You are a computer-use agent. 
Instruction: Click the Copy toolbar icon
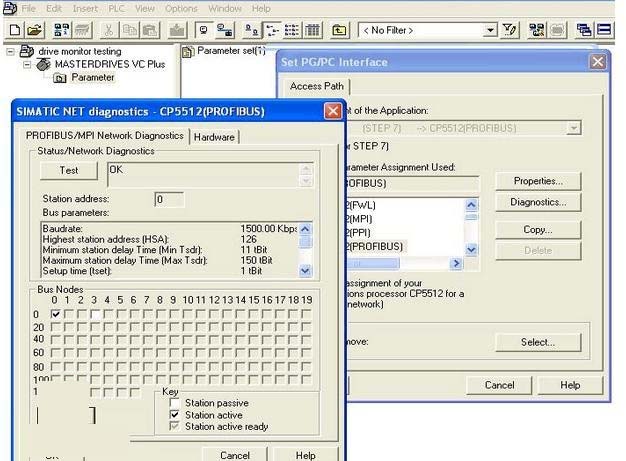click(x=129, y=30)
